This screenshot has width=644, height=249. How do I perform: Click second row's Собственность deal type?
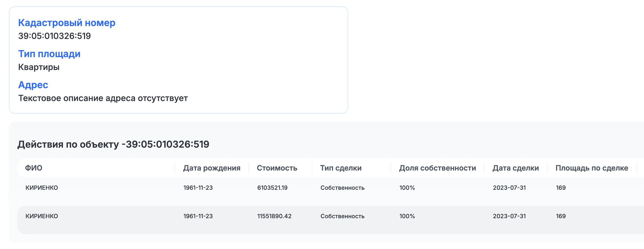point(342,216)
